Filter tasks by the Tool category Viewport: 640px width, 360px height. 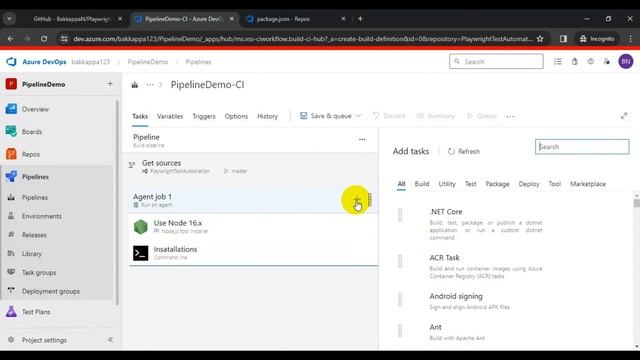555,184
